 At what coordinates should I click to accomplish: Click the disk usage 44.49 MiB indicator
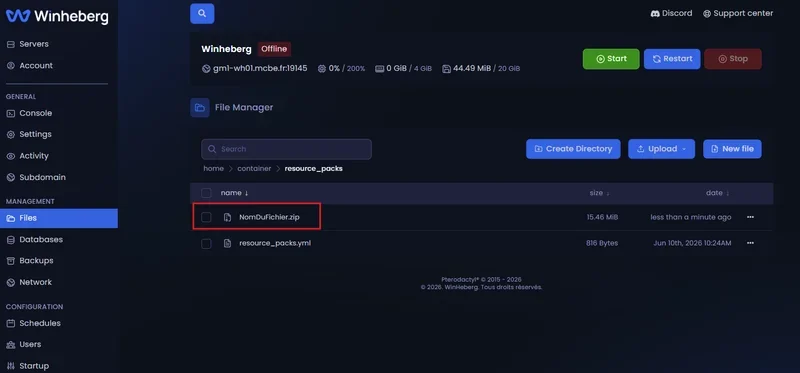[481, 68]
